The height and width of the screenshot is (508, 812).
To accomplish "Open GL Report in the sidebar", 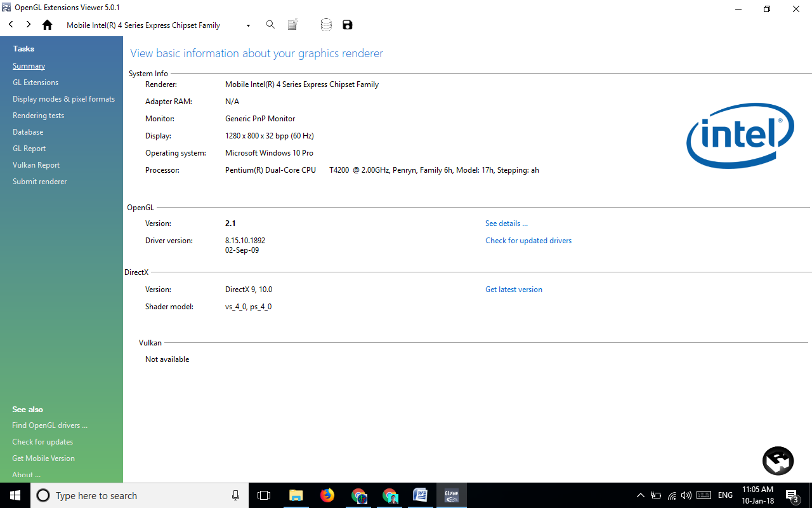I will coord(29,149).
